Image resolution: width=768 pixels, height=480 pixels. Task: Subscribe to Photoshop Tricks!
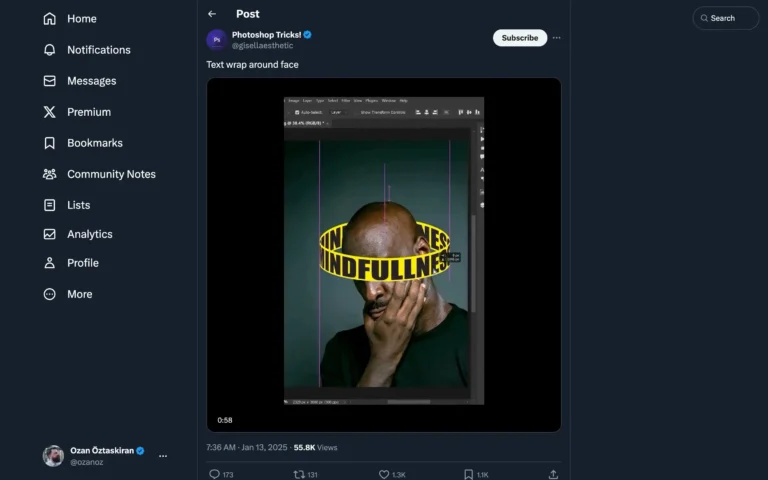(x=519, y=38)
